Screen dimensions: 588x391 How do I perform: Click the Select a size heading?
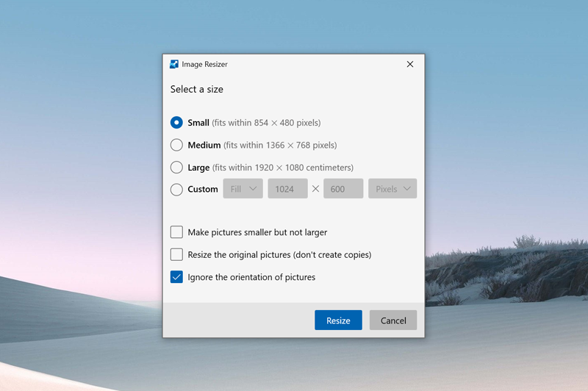tap(197, 89)
